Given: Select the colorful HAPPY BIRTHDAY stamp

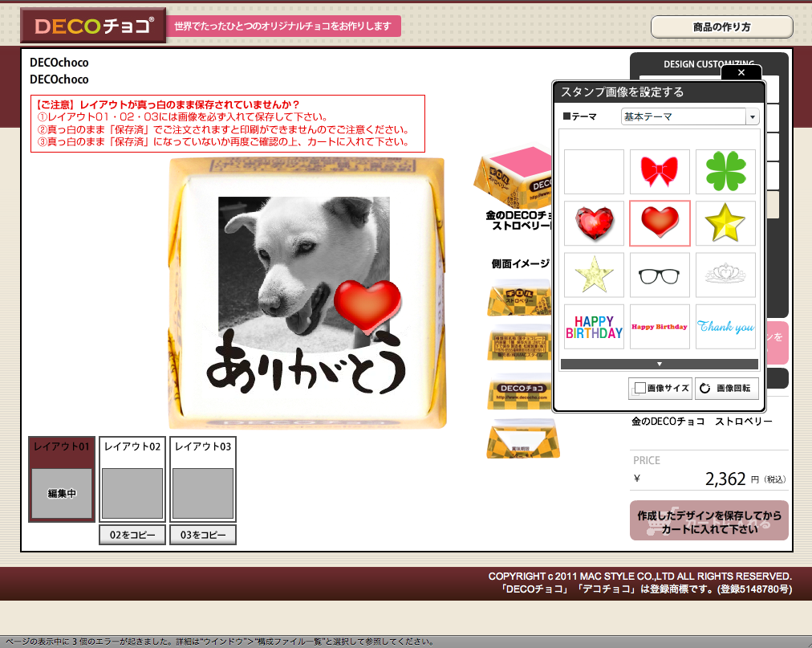Looking at the screenshot, I should point(594,327).
